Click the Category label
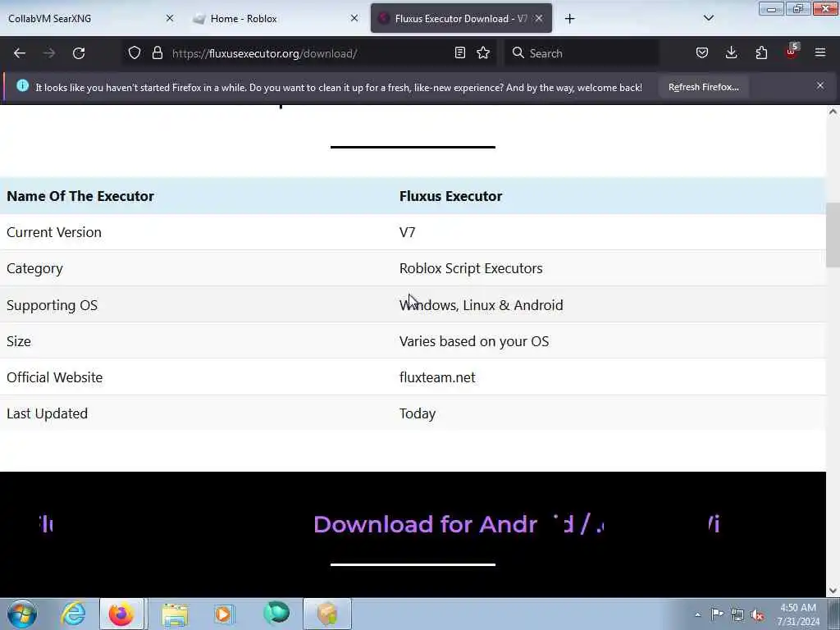The width and height of the screenshot is (840, 630). (x=34, y=268)
